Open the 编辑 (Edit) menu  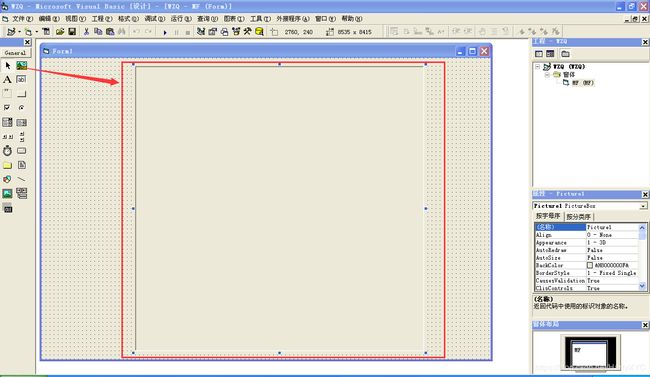pyautogui.click(x=49, y=19)
